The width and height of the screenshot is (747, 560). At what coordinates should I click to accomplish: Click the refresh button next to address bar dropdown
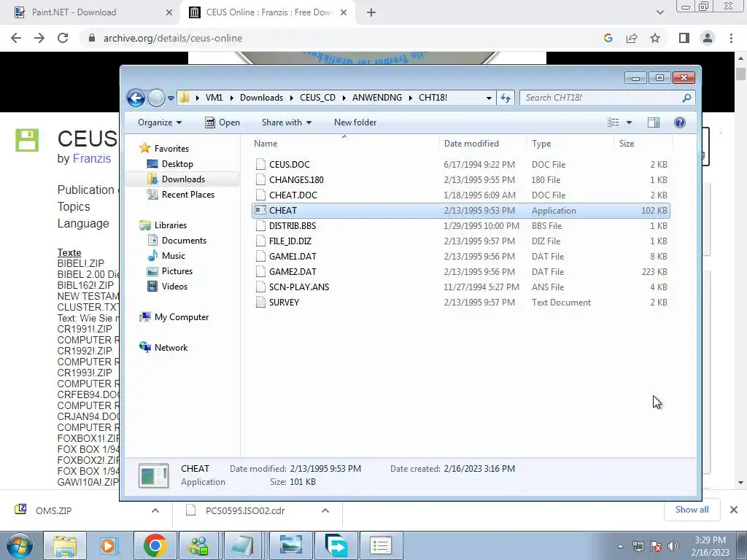pyautogui.click(x=506, y=98)
